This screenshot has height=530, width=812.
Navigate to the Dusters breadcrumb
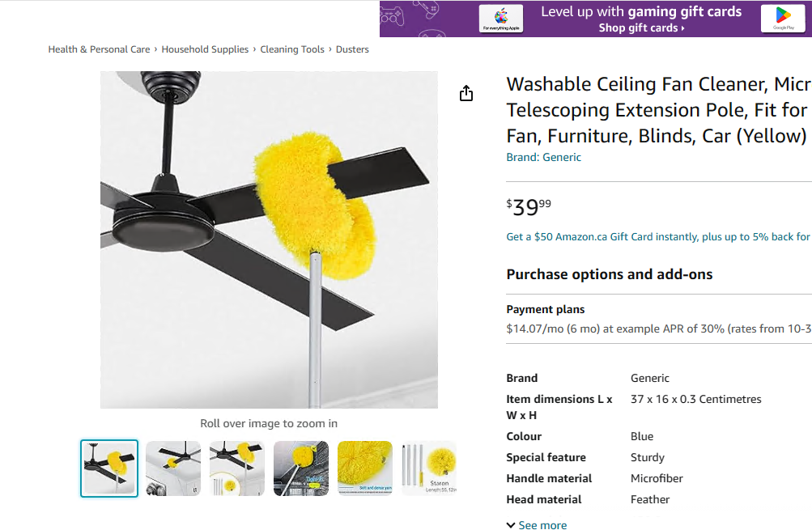point(352,49)
